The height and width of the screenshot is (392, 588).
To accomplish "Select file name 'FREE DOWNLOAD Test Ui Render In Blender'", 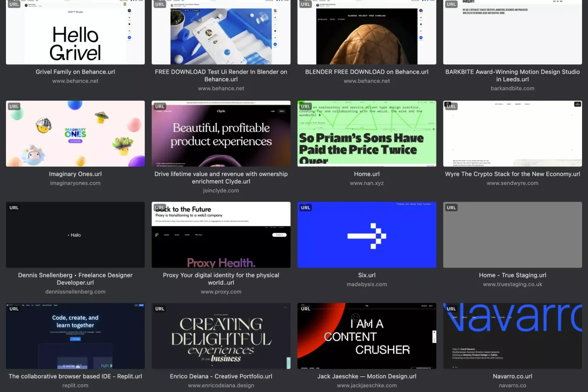I will pos(221,75).
